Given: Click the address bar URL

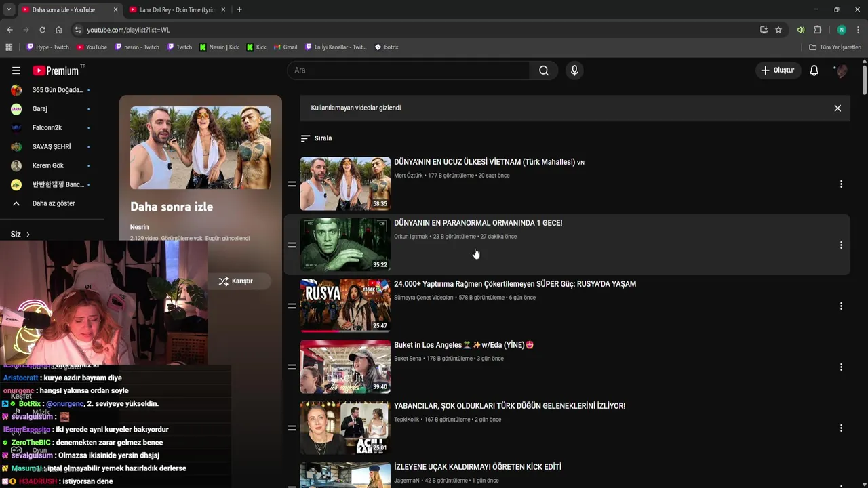Looking at the screenshot, I should click(128, 30).
